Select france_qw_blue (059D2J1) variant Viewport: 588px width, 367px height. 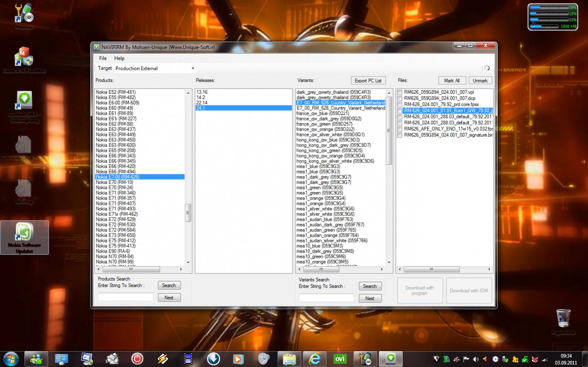341,113
